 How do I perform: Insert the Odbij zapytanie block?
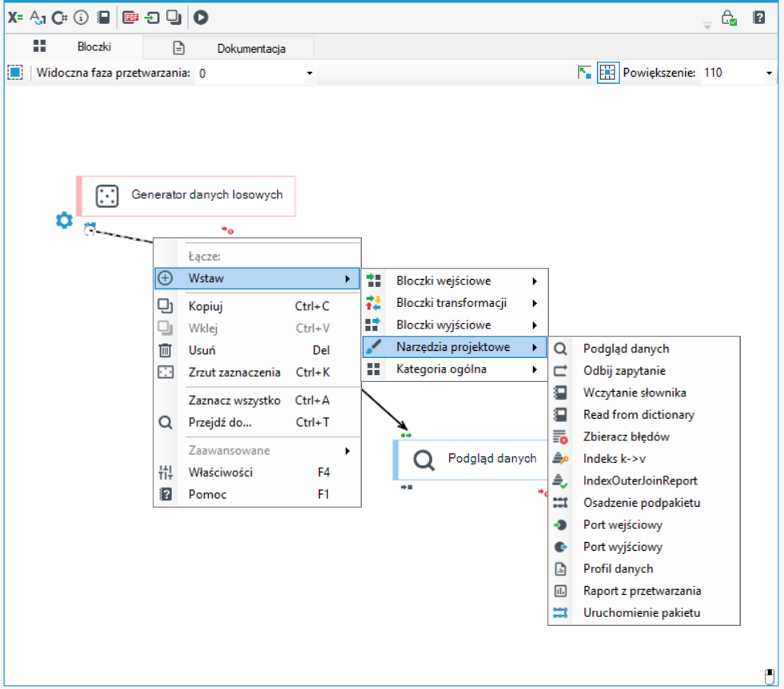click(x=644, y=371)
